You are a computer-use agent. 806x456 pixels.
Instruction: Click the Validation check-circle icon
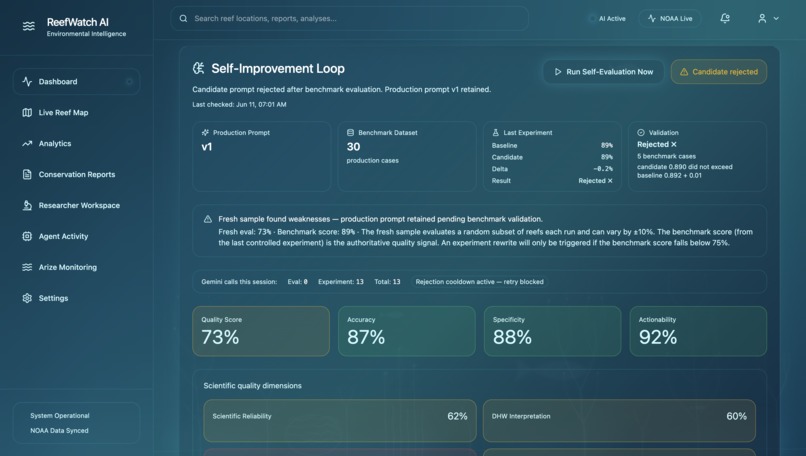pyautogui.click(x=641, y=133)
